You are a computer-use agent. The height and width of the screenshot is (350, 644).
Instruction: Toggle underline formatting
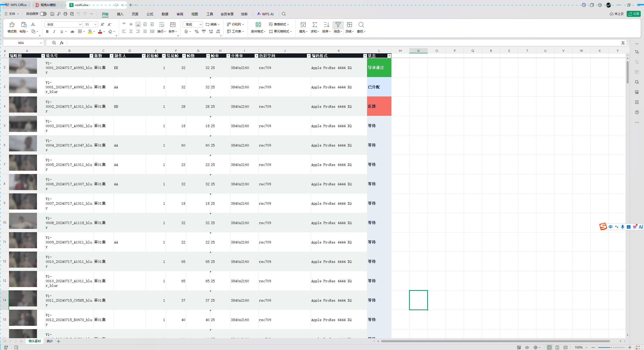click(x=62, y=31)
